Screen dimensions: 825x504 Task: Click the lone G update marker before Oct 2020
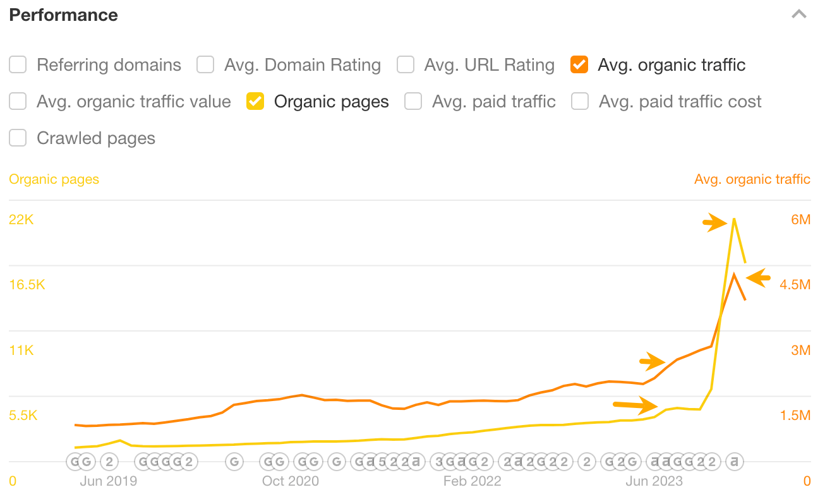(234, 461)
